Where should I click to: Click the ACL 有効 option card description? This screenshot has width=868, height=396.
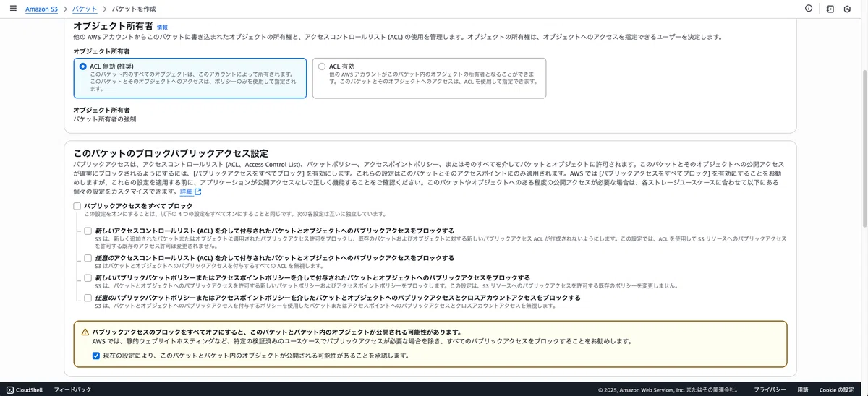tap(433, 77)
